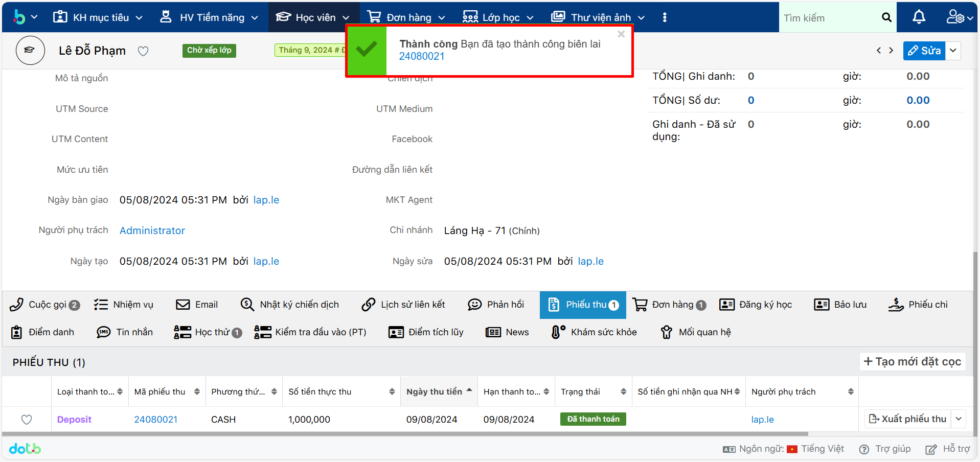The width and height of the screenshot is (980, 462).
Task: Click Tạo mới đặt cọc button
Action: point(912,362)
